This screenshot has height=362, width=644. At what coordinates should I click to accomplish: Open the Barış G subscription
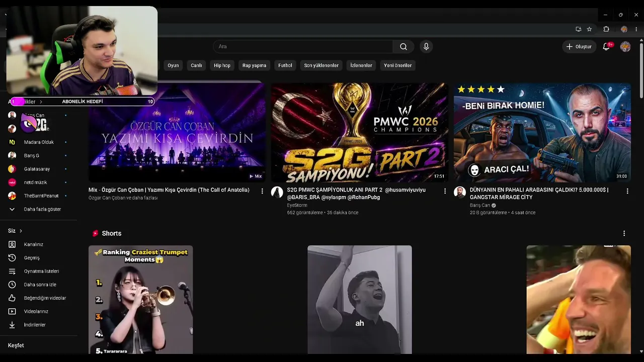point(39,155)
